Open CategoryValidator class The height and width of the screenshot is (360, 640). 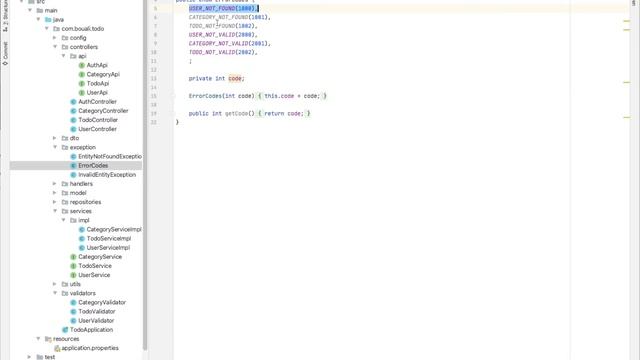(x=102, y=302)
